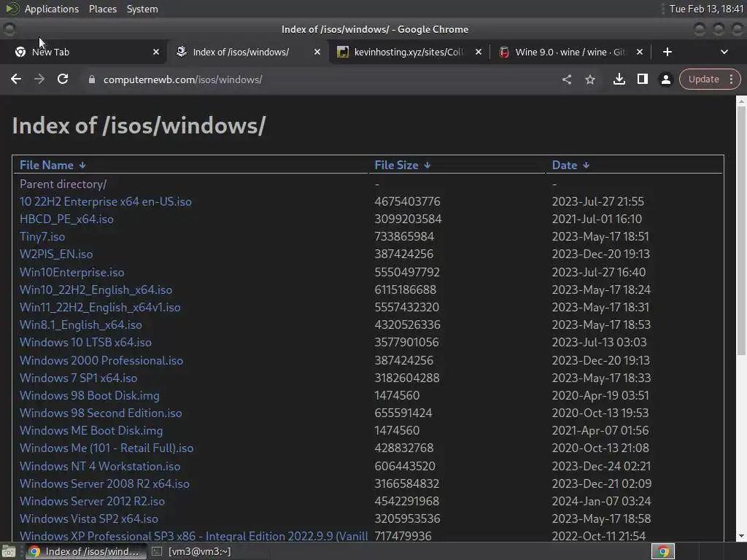
Task: Focus the address bar URL
Action: [182, 79]
